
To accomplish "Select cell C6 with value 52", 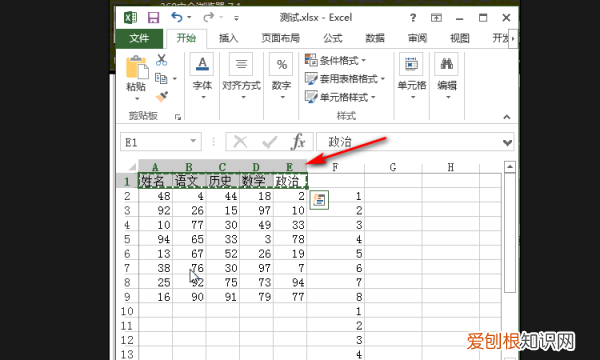I will [223, 254].
